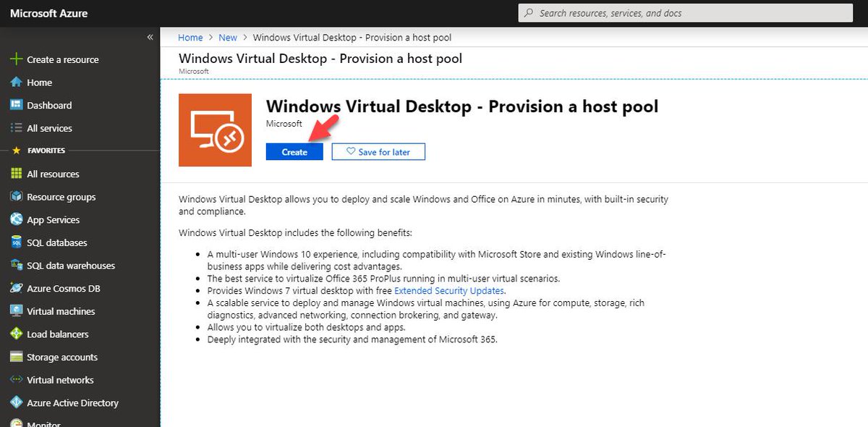The image size is (868, 427).
Task: Click the SQL data warehouses icon
Action: (x=16, y=266)
